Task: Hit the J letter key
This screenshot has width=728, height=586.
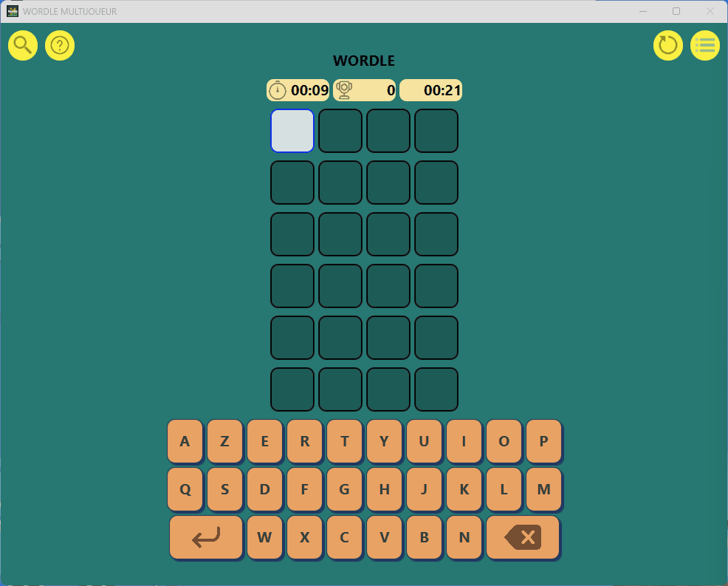Action: 424,489
